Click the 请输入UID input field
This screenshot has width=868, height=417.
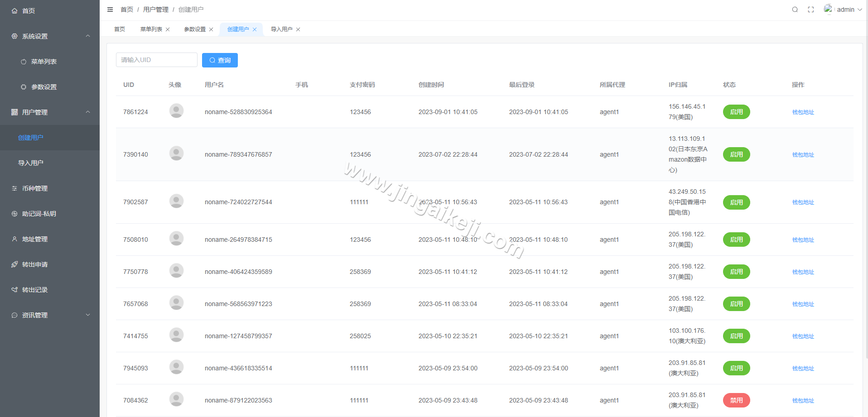(x=156, y=60)
